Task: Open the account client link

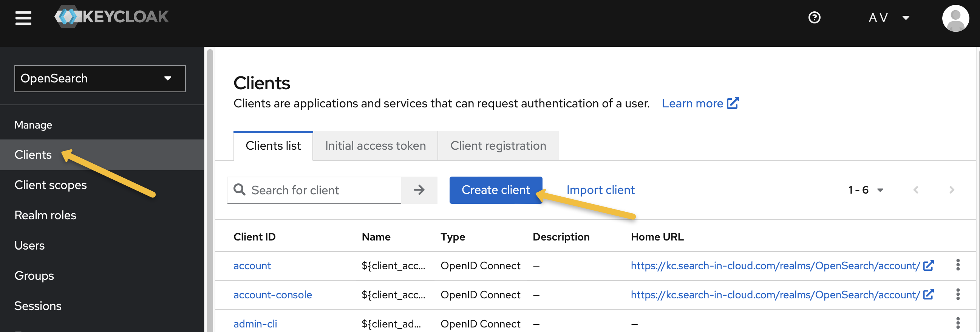Action: 252,266
